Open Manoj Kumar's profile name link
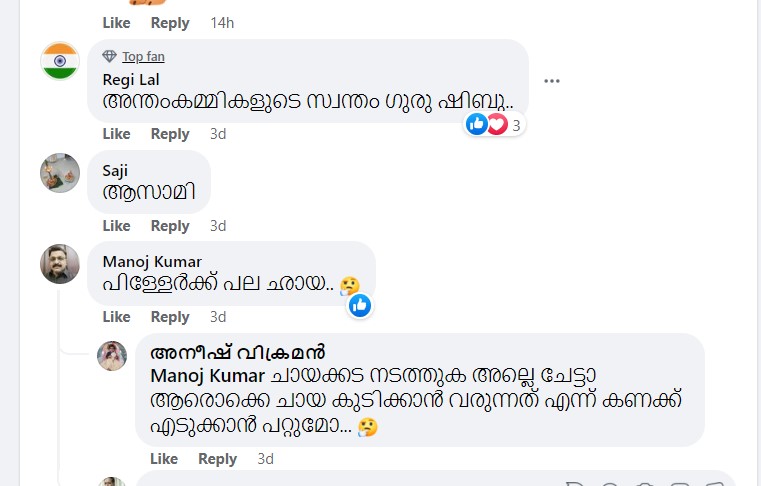The width and height of the screenshot is (761, 486). (152, 262)
